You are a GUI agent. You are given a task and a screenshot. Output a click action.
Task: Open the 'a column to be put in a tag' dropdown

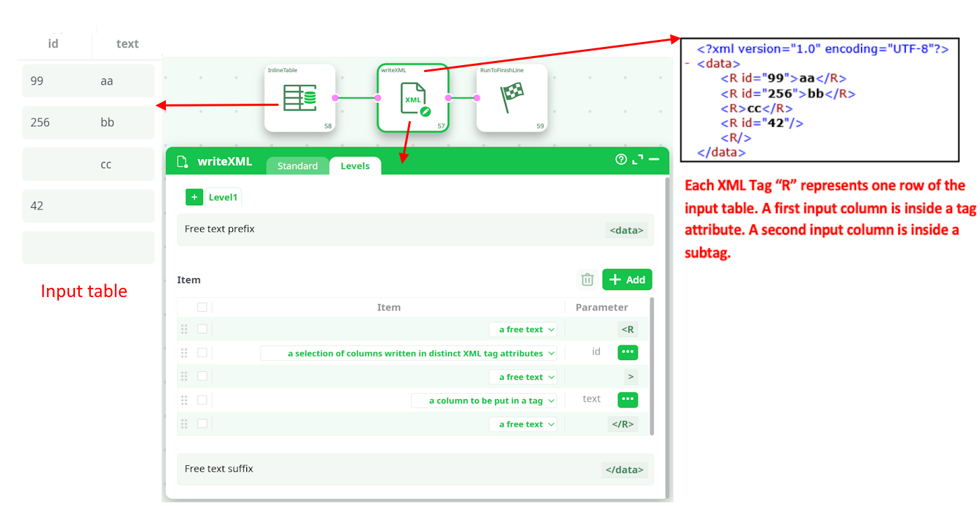484,401
